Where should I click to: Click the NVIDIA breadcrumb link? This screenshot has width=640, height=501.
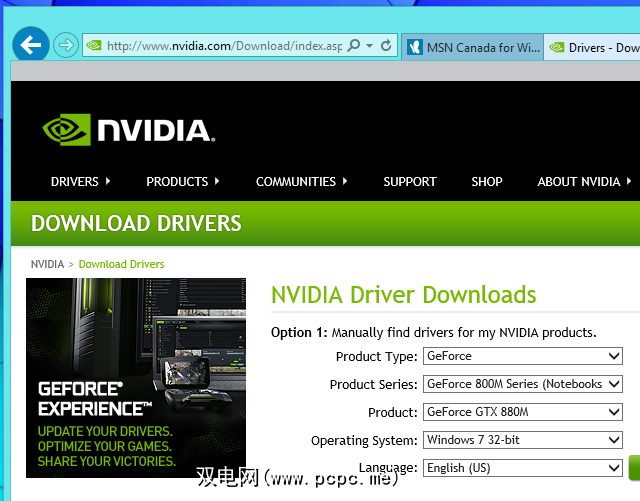[x=47, y=264]
